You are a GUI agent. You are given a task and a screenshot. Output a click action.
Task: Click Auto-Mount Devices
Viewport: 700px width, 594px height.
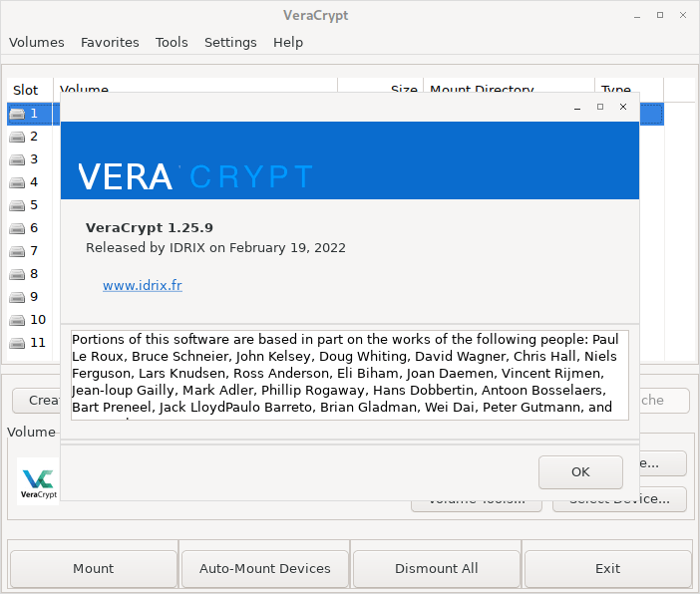[x=265, y=568]
